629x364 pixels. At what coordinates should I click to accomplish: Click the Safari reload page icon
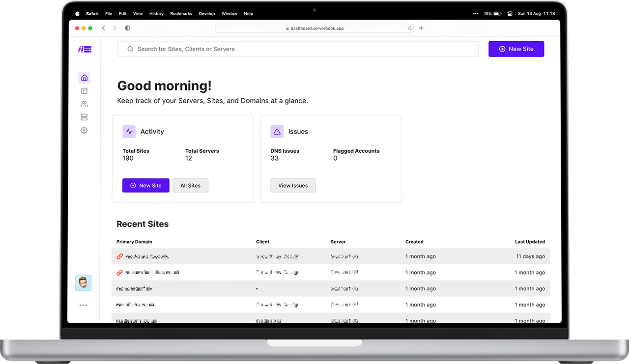tap(410, 28)
